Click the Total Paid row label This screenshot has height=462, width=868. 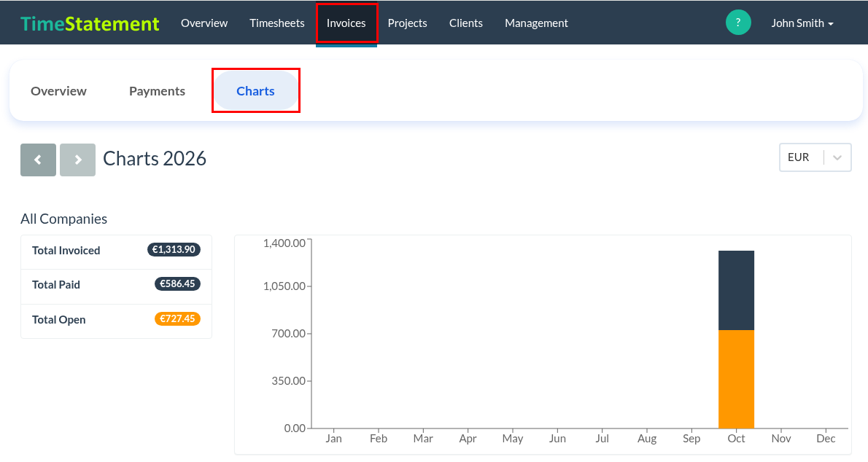(x=56, y=285)
